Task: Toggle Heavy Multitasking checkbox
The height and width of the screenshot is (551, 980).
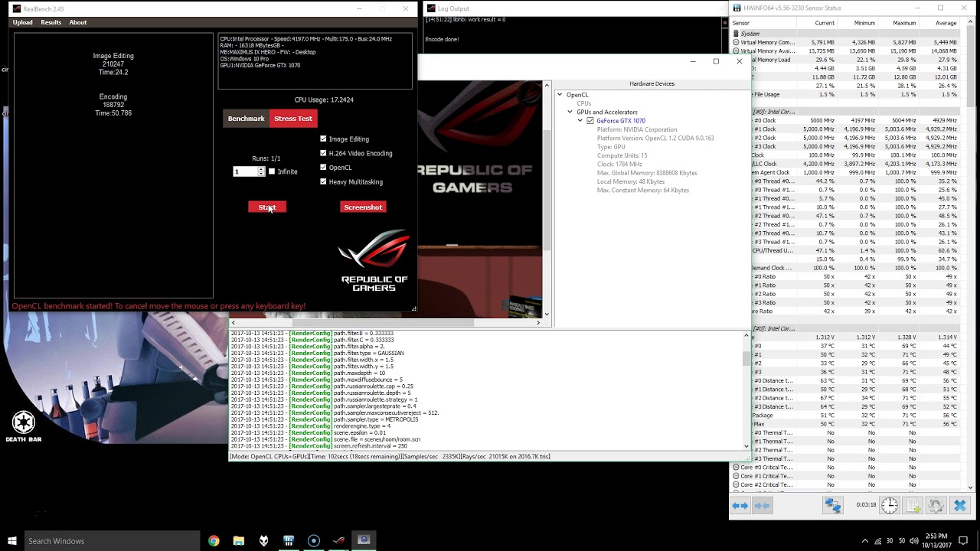Action: click(x=323, y=182)
